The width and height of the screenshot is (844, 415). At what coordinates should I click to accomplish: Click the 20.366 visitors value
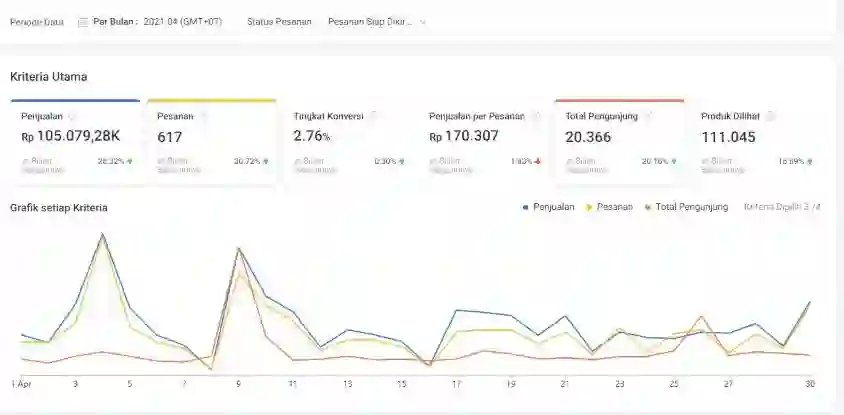[x=588, y=137]
